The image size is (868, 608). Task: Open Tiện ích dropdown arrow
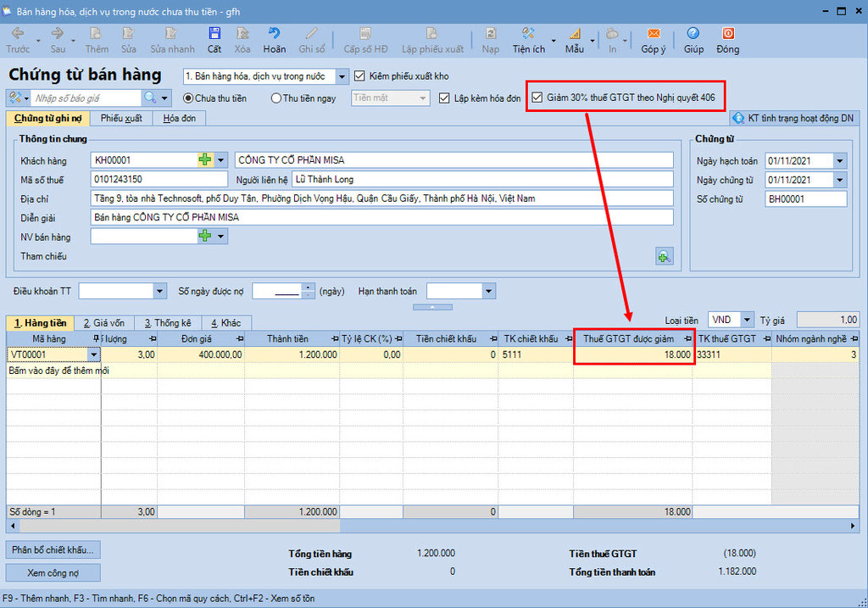pos(553,41)
